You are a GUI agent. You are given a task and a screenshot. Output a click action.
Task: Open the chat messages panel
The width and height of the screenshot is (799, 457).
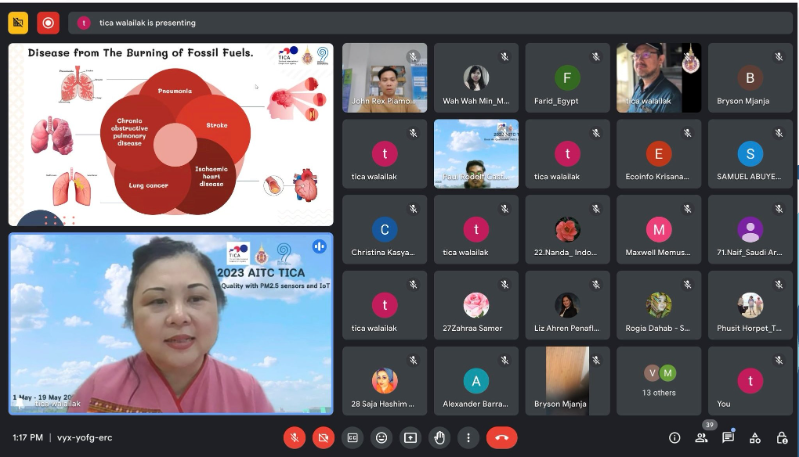pyautogui.click(x=728, y=437)
